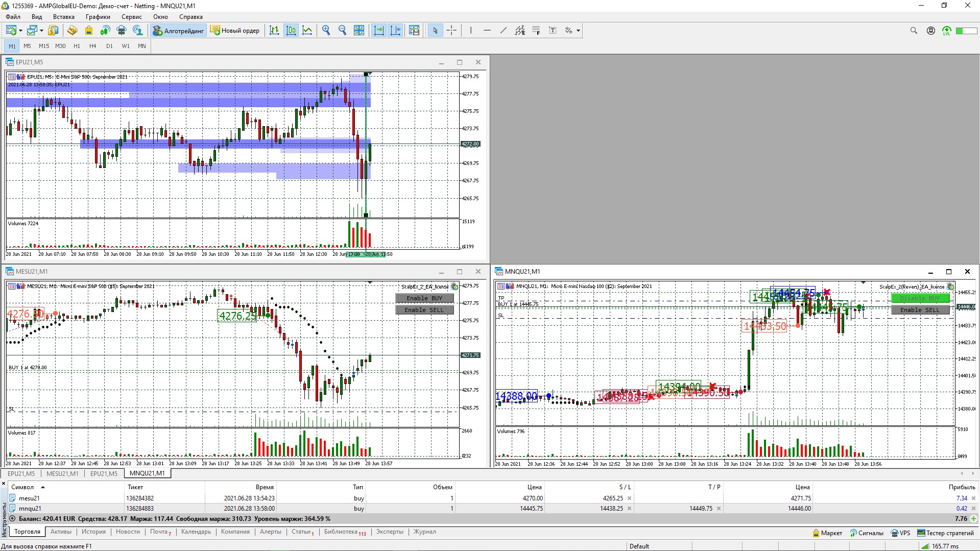980x551 pixels.
Task: Switch timeframe to M30
Action: click(60, 46)
